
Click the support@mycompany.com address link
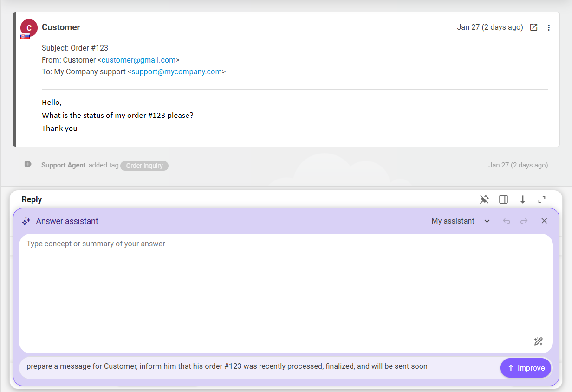point(176,72)
